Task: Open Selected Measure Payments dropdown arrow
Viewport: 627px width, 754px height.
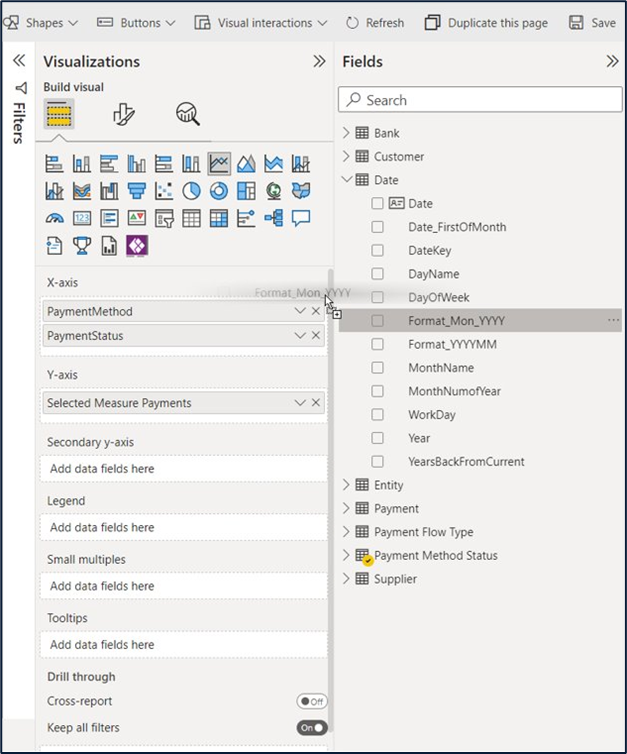Action: click(300, 403)
